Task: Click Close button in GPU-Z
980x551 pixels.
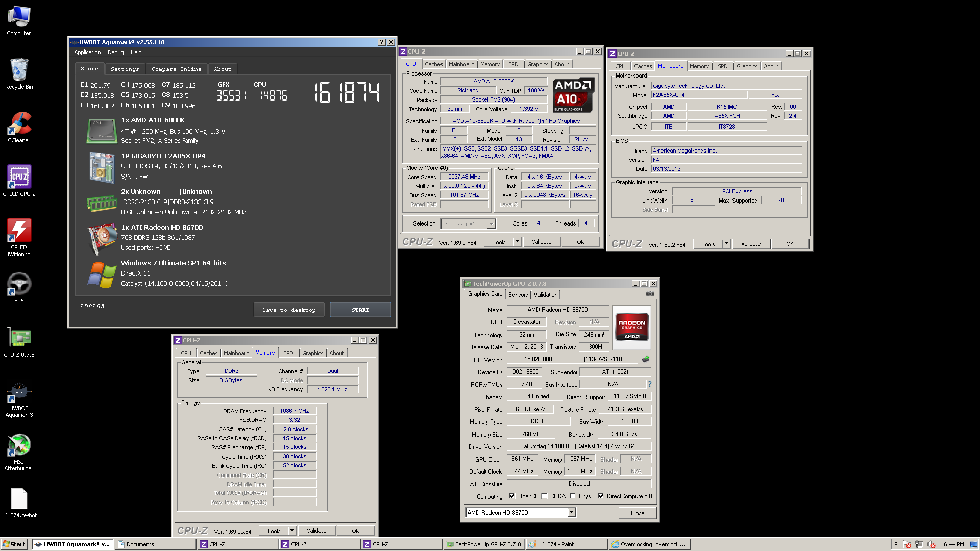Action: point(638,513)
